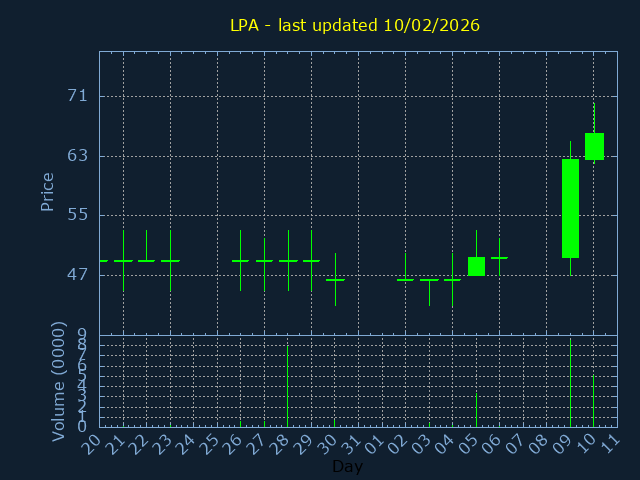The height and width of the screenshot is (480, 640).
Task: Click the Volume (0000) axis label
Action: pyautogui.click(x=59, y=381)
